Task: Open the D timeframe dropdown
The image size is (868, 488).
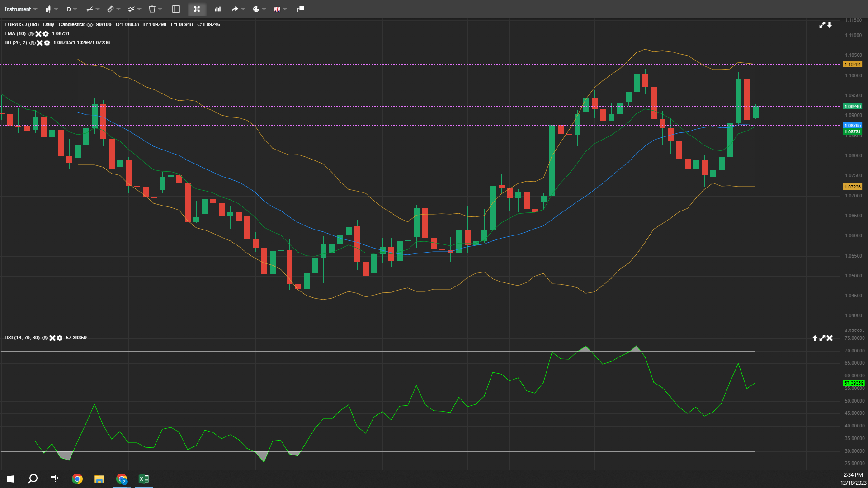Action: coord(71,9)
